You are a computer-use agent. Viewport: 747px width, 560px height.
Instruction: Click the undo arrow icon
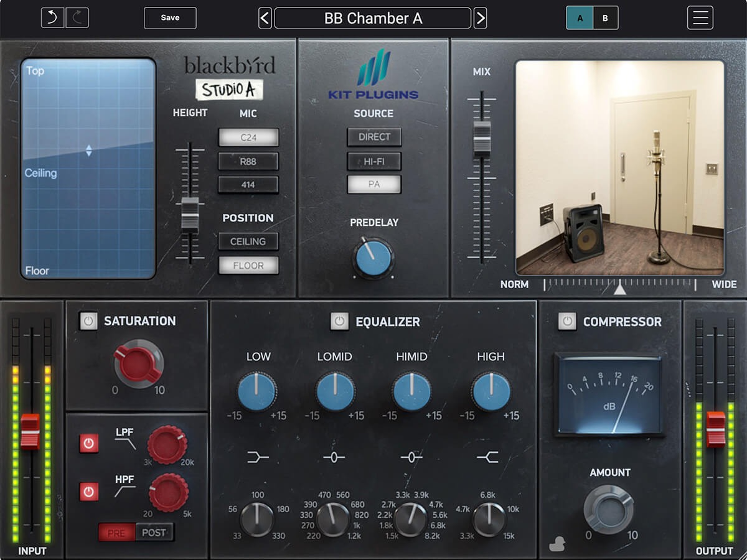point(53,17)
